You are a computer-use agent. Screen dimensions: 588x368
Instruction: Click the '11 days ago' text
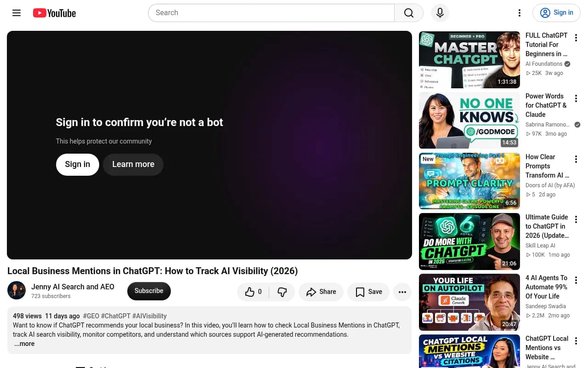(62, 316)
